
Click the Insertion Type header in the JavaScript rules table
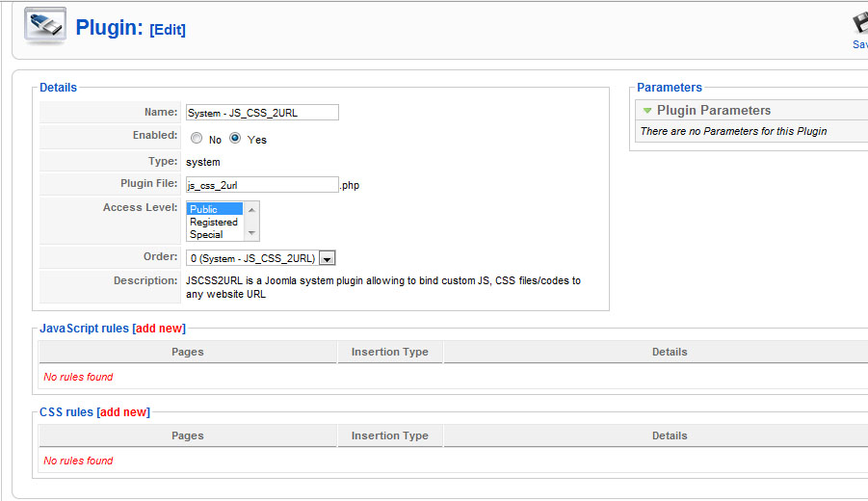pos(390,352)
